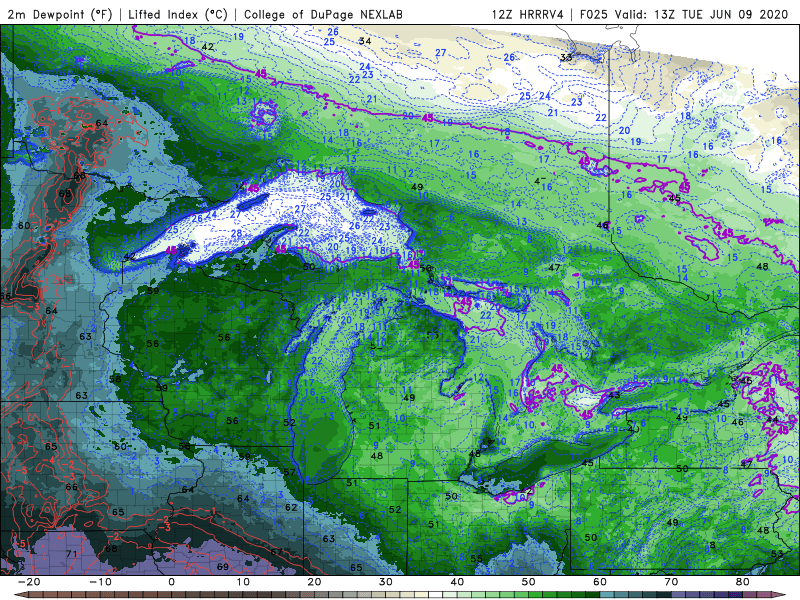Image resolution: width=800 pixels, height=600 pixels.
Task: Click the "69" dewpoint reading on the map
Action: pyautogui.click(x=223, y=567)
